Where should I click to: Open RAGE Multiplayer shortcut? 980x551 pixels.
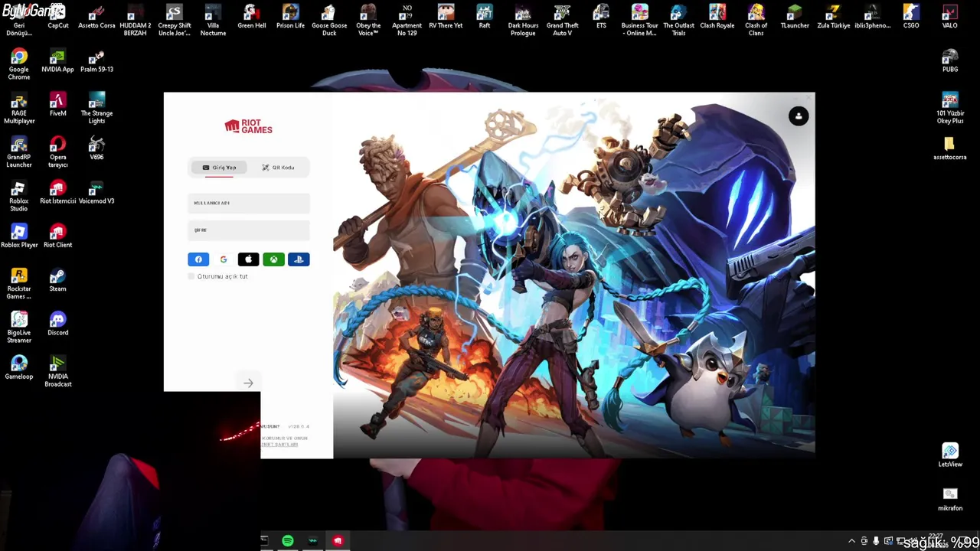19,109
